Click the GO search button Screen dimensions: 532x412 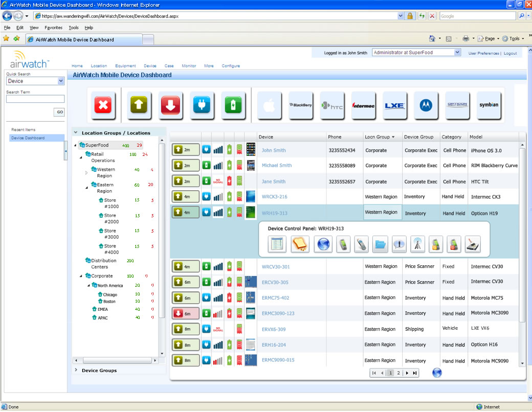(59, 112)
